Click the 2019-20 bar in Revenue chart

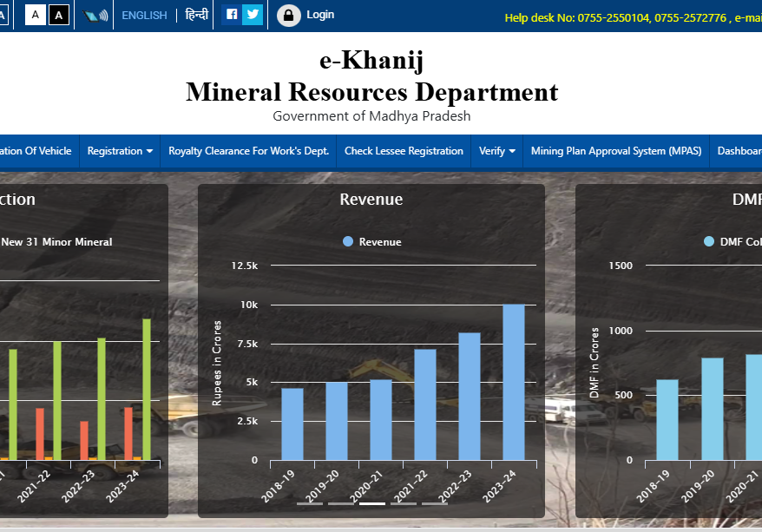[x=337, y=421]
